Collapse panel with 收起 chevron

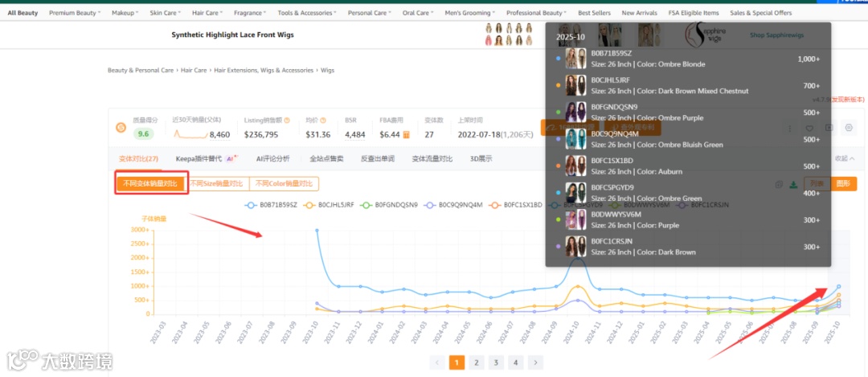pos(844,158)
